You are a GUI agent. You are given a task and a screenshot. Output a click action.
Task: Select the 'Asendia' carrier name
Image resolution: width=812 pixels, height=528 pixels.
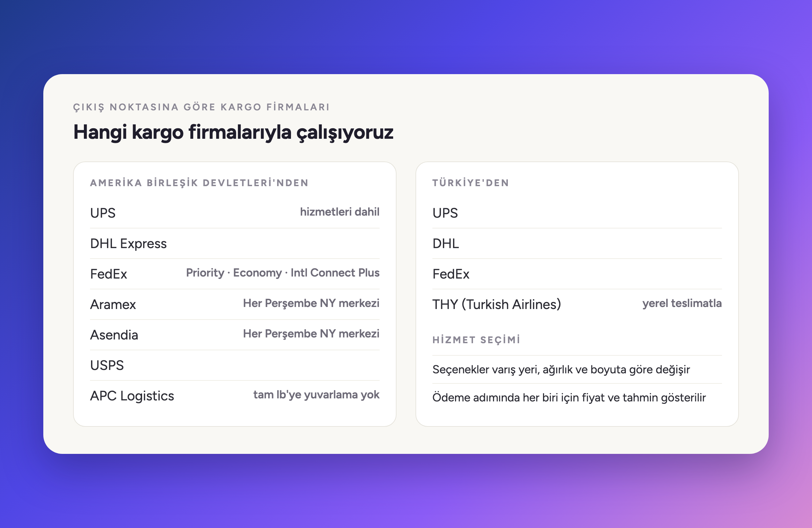(114, 335)
